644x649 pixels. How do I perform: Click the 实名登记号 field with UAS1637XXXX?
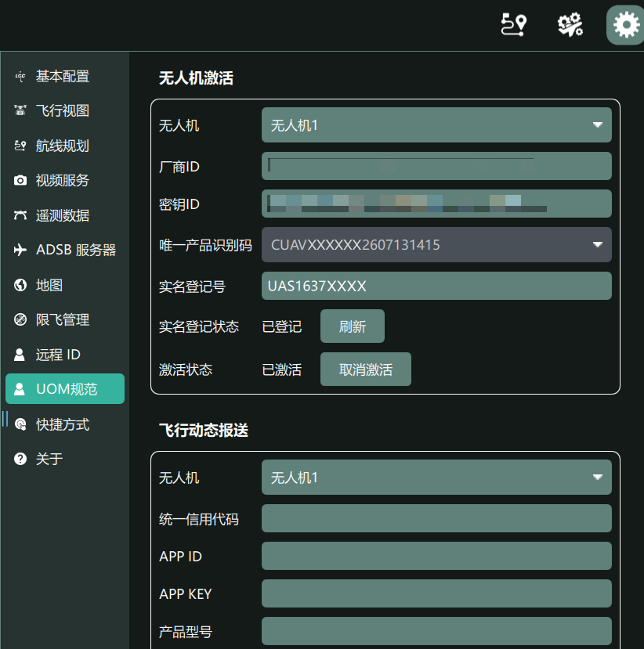coord(436,286)
